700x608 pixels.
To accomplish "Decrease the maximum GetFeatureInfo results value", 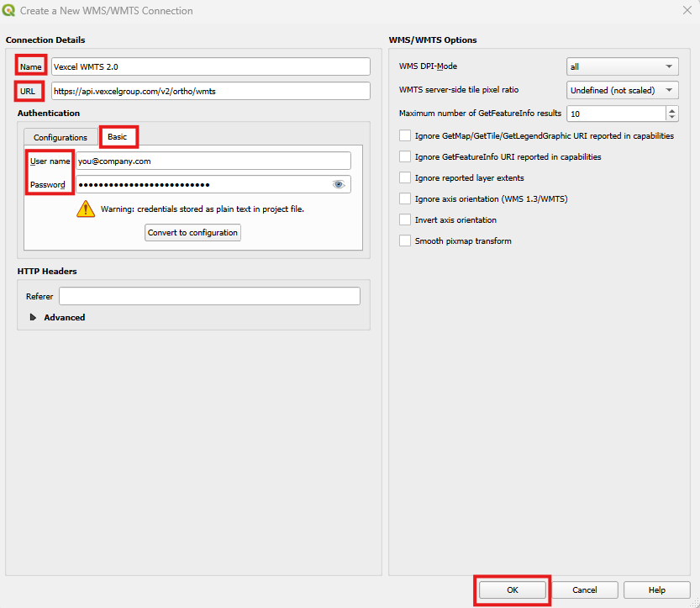I will click(x=671, y=117).
